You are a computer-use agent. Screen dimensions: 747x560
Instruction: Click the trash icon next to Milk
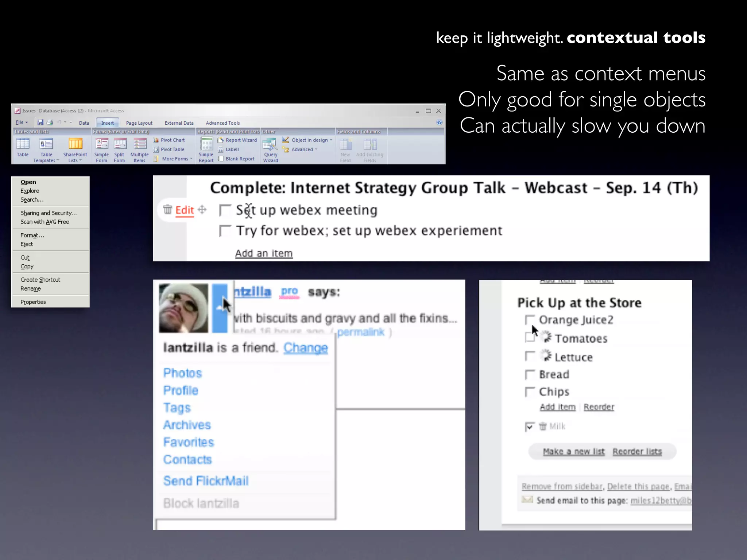click(x=543, y=426)
